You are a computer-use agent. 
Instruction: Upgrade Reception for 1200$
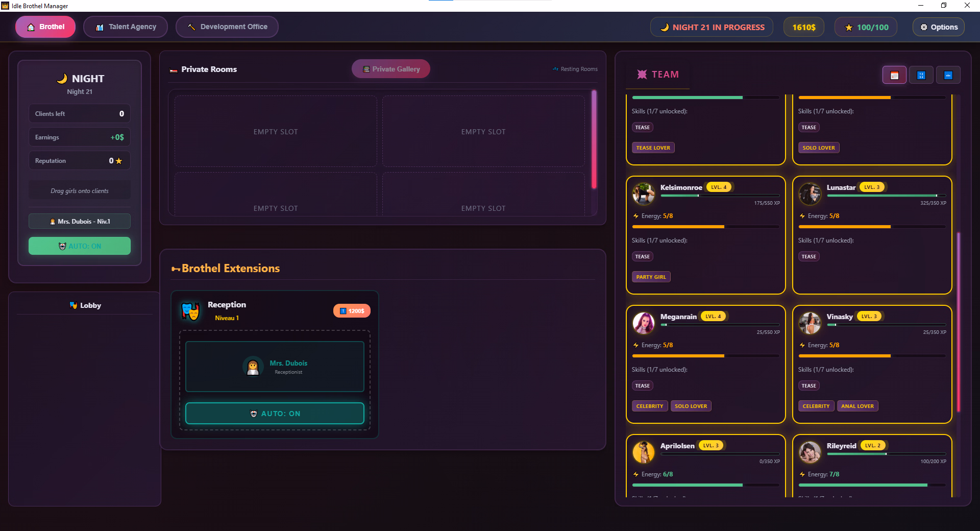352,311
